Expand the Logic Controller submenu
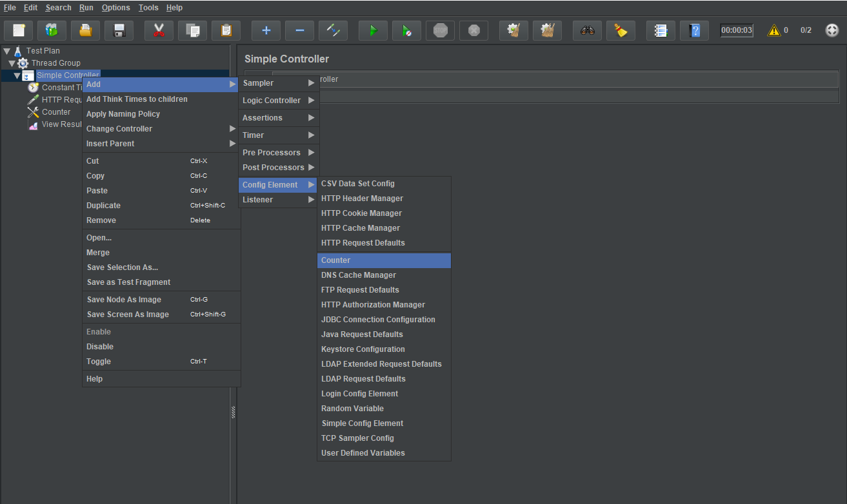Viewport: 847px width, 504px height. coord(278,101)
